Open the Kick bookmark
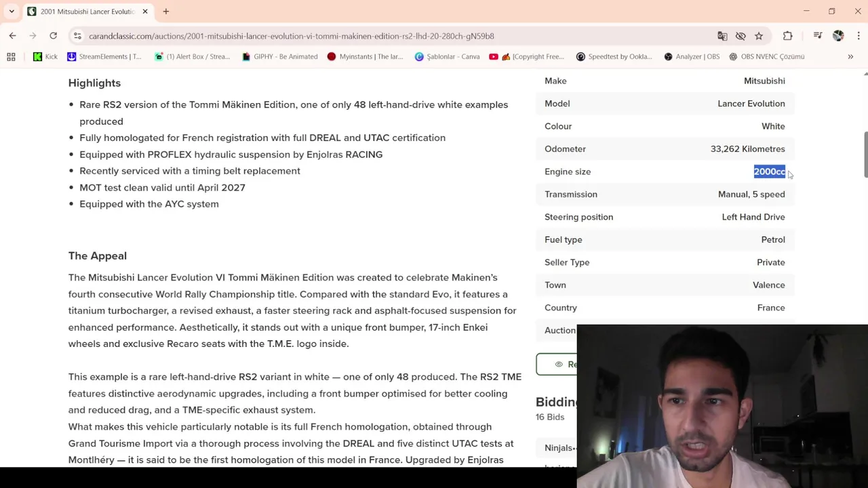 pos(45,57)
